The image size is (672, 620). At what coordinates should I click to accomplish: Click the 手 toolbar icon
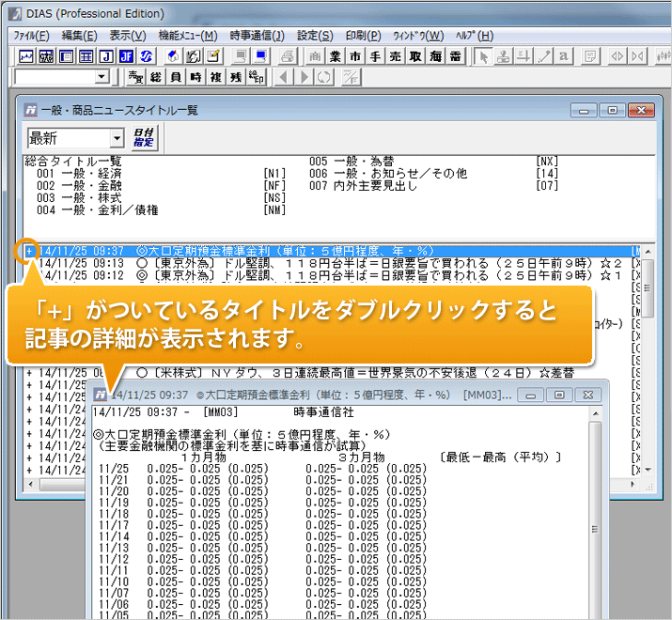375,56
